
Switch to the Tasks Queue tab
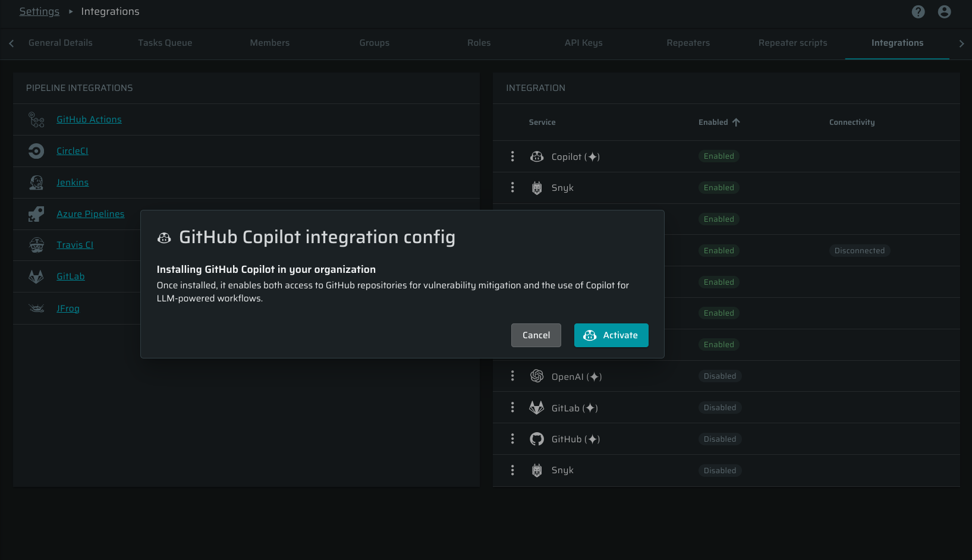click(165, 43)
